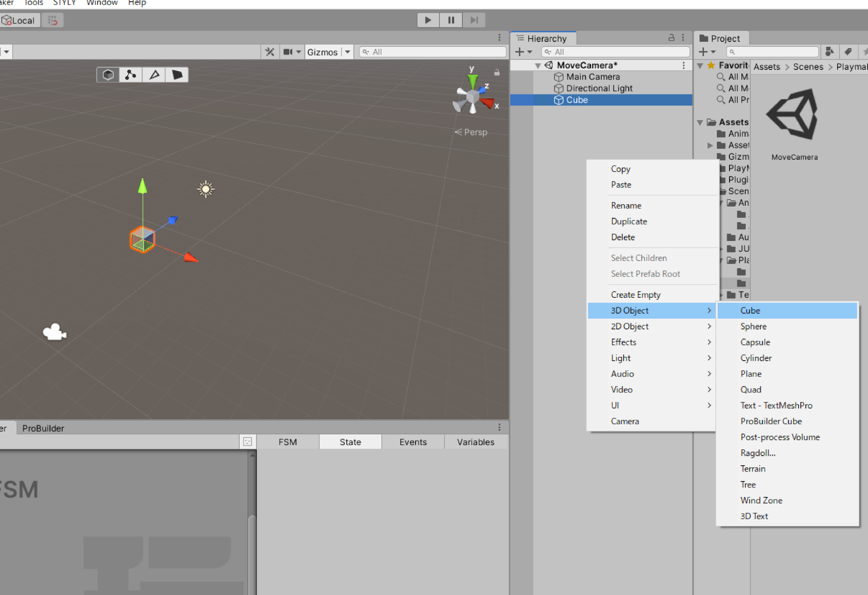This screenshot has height=595, width=868.
Task: Click Project search by label icon
Action: [848, 52]
